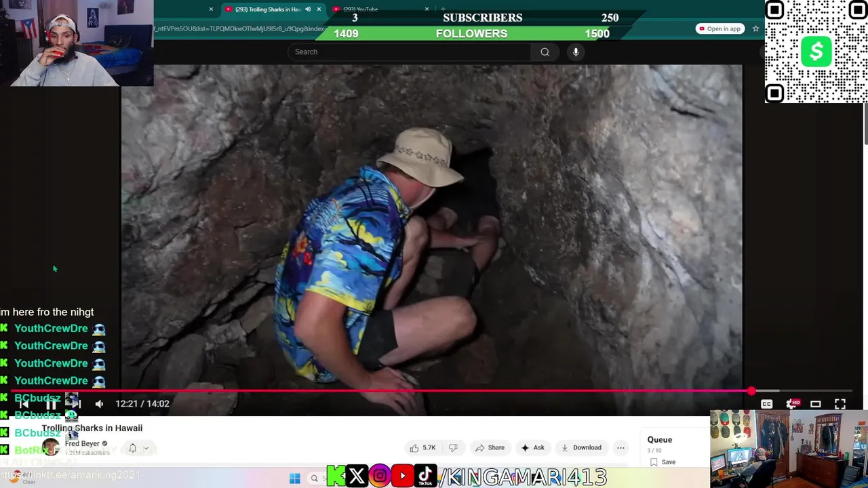The height and width of the screenshot is (488, 868).
Task: Mute the video volume speaker icon
Action: tap(100, 404)
